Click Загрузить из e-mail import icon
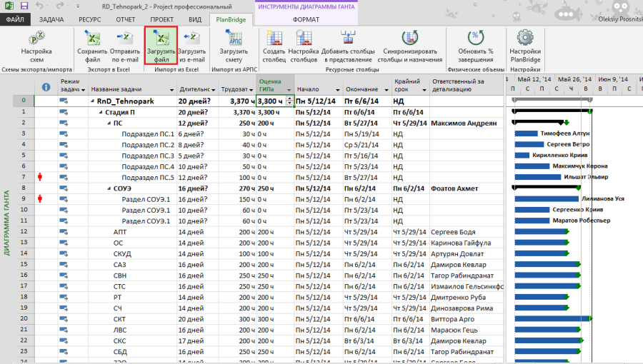Viewport: 643px width, 364px height. 191,46
